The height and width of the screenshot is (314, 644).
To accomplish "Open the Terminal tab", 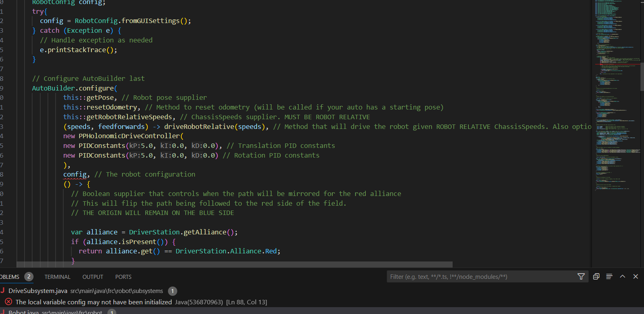I will tap(57, 277).
